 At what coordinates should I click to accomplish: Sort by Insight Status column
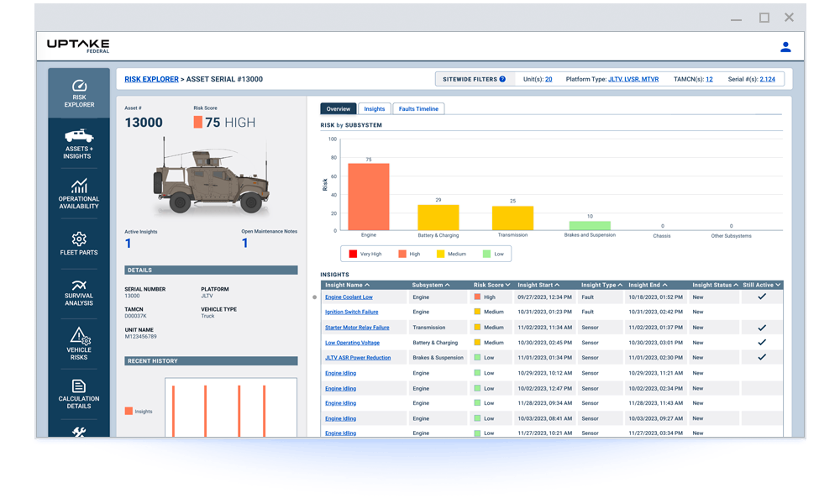tap(715, 285)
